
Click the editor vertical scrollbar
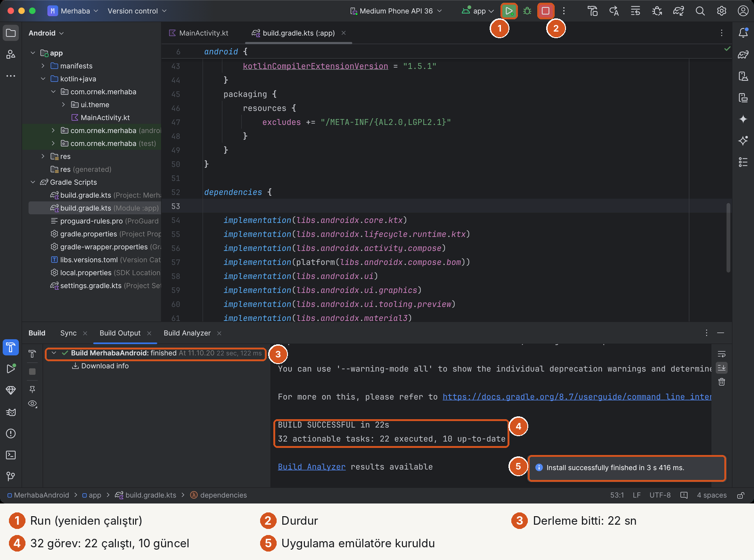(x=728, y=238)
